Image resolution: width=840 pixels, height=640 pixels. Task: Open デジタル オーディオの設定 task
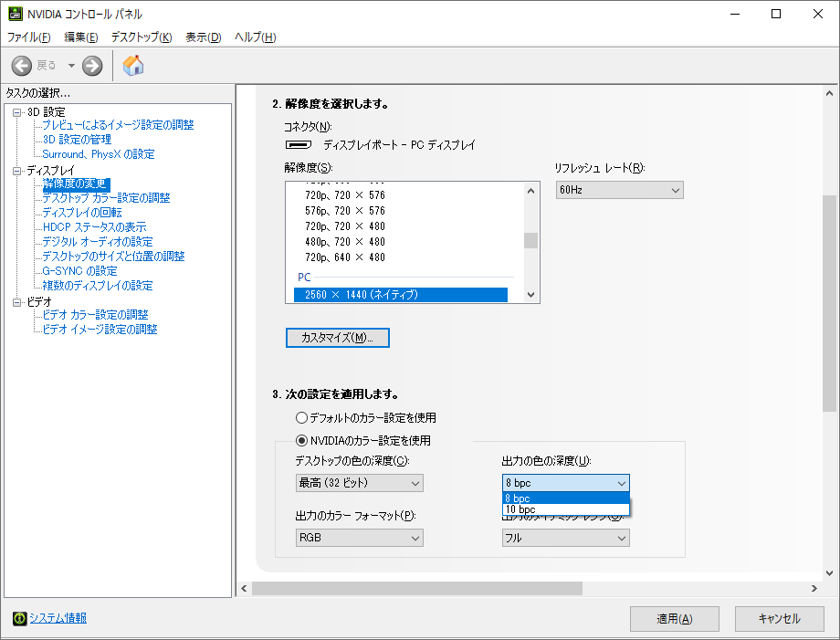point(98,242)
